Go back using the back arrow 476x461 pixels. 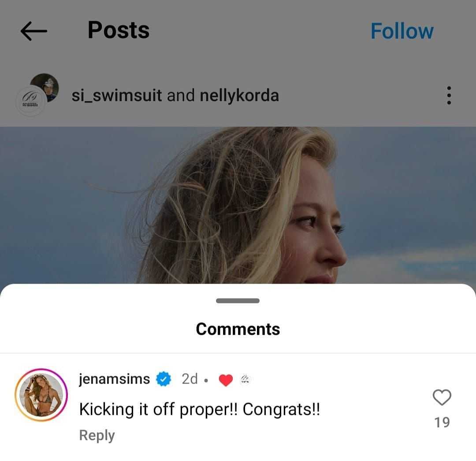[x=33, y=30]
